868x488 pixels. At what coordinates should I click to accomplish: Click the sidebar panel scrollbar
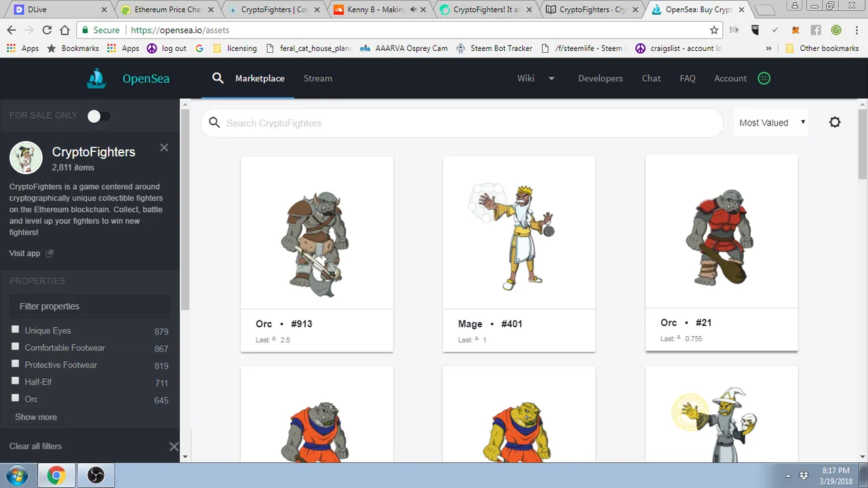[x=185, y=210]
